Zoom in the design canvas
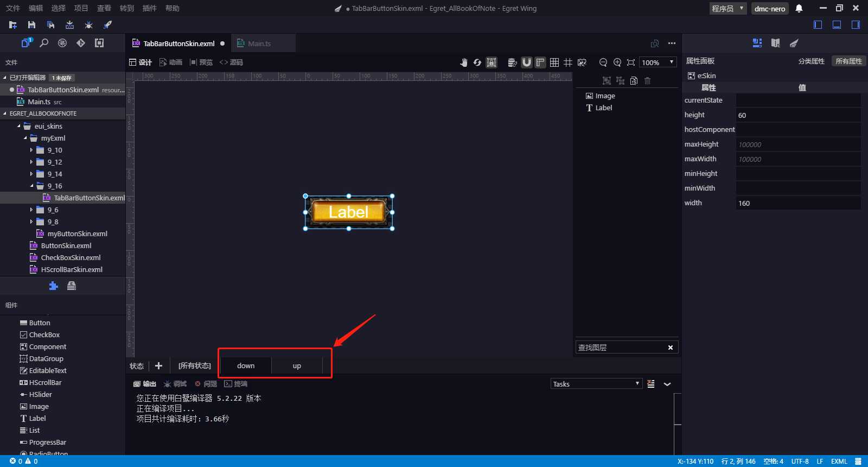868x467 pixels. coord(617,62)
